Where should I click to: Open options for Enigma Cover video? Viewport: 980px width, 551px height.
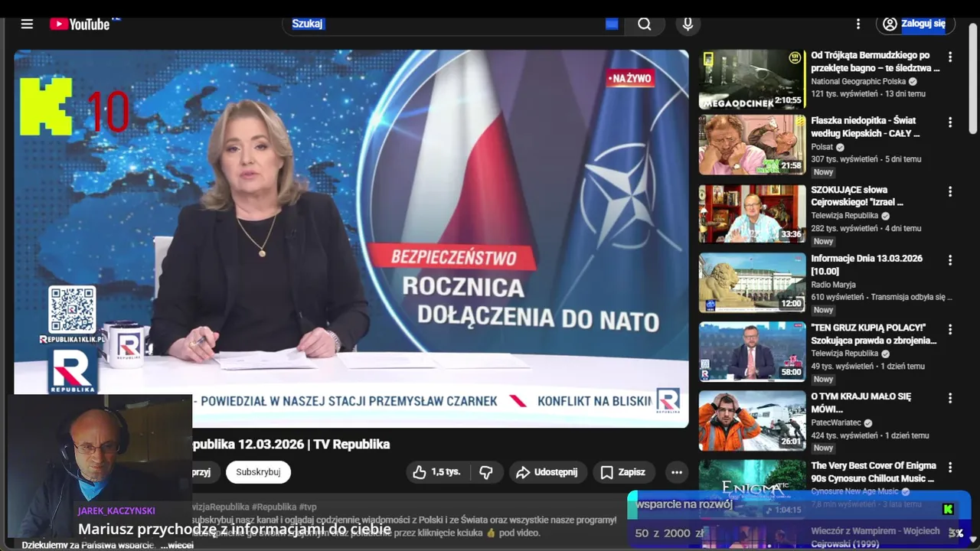click(950, 467)
